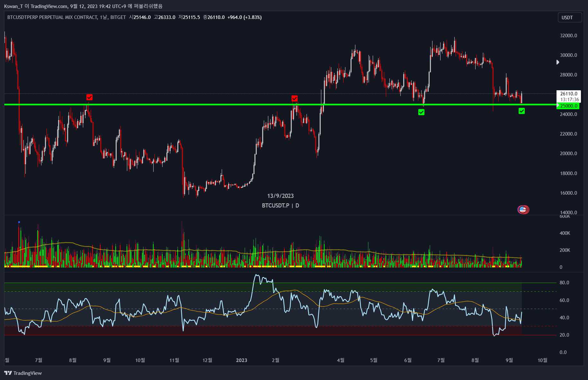588x380 pixels.
Task: Click the 7월 label at left of time axis
Action: [39, 360]
